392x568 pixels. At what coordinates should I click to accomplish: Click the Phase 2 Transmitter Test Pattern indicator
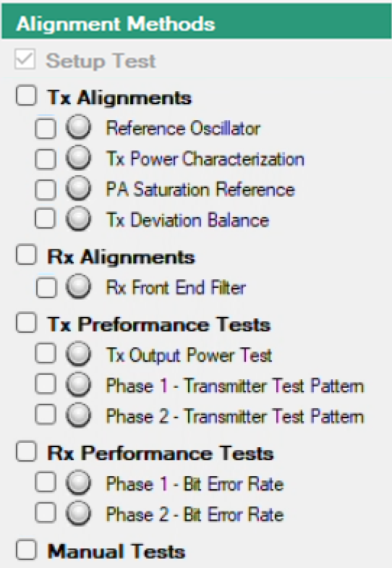pos(78,415)
